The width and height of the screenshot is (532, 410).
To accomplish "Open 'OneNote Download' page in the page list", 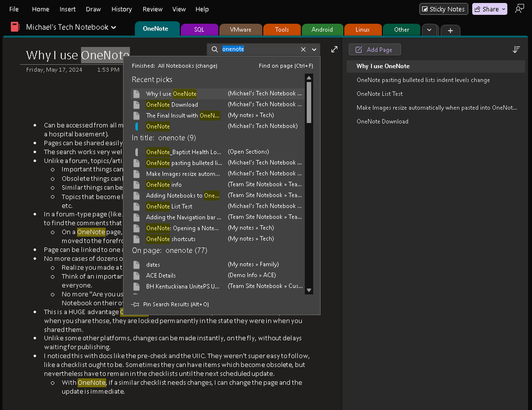I will (436, 121).
